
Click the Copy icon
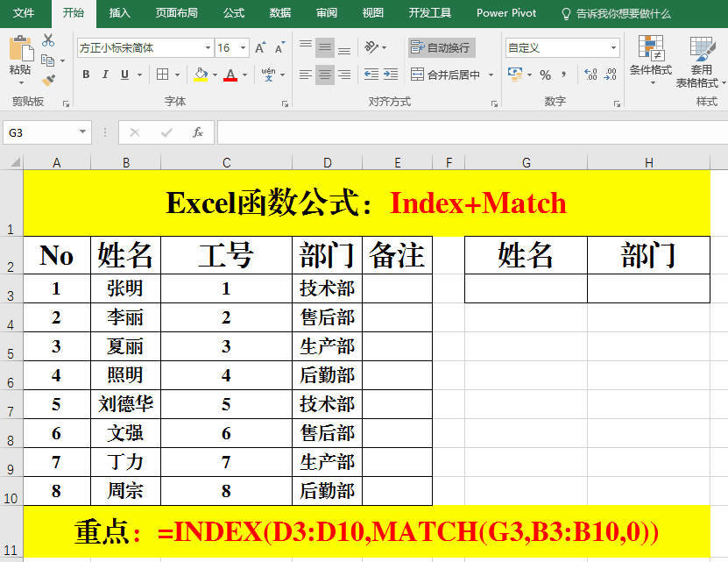48,60
